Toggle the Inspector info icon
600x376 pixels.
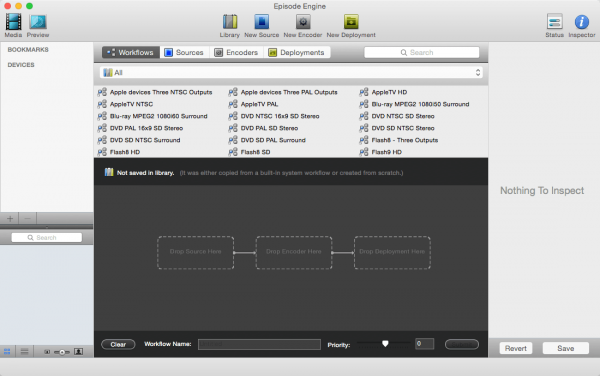(x=582, y=22)
